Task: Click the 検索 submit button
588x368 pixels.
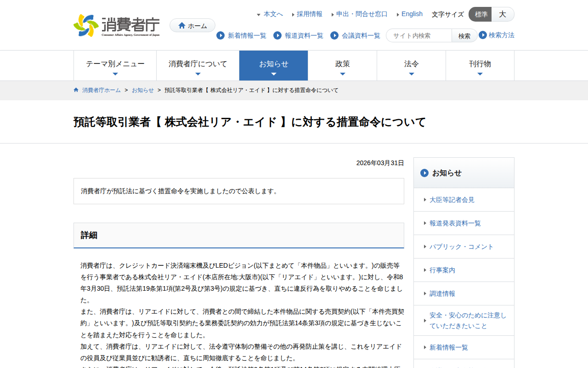Action: click(x=464, y=35)
